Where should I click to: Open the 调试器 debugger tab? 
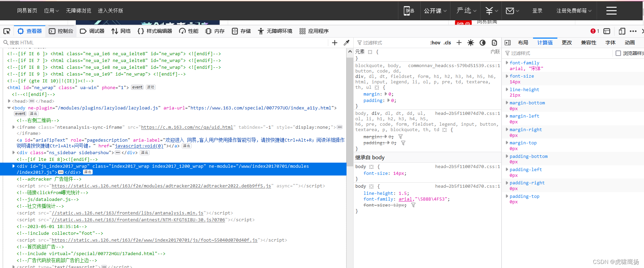tap(92, 31)
